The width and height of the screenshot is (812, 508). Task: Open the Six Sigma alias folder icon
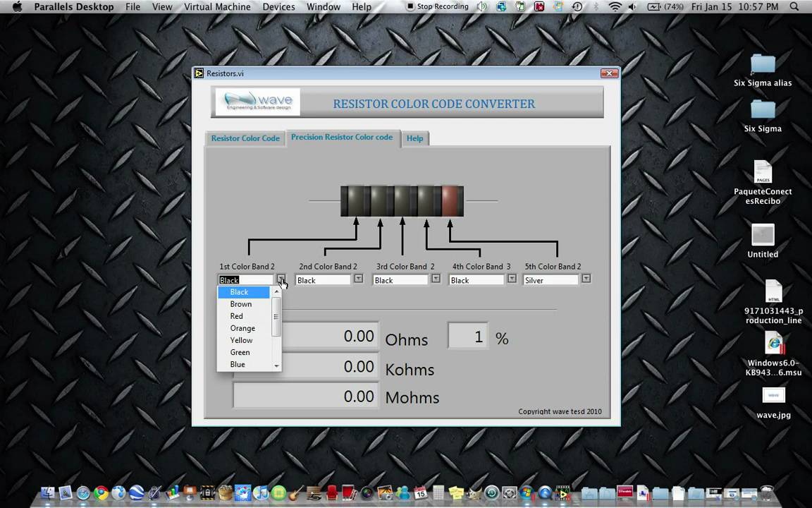763,64
